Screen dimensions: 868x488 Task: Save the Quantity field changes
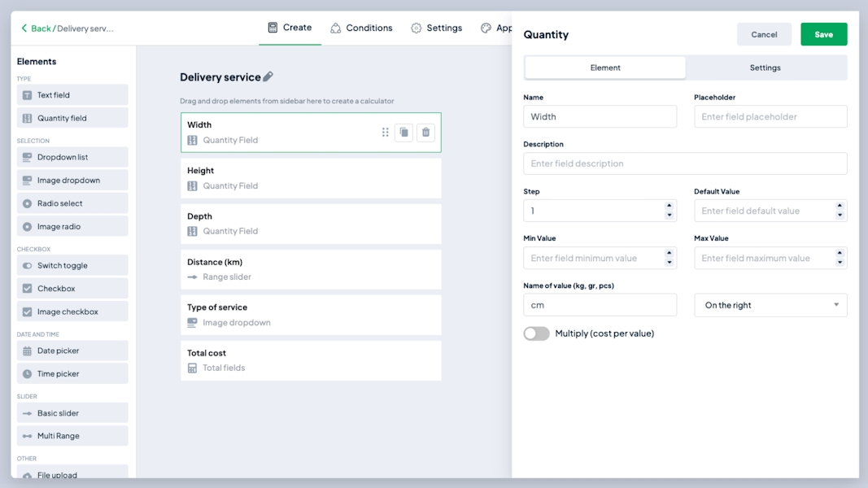[823, 34]
